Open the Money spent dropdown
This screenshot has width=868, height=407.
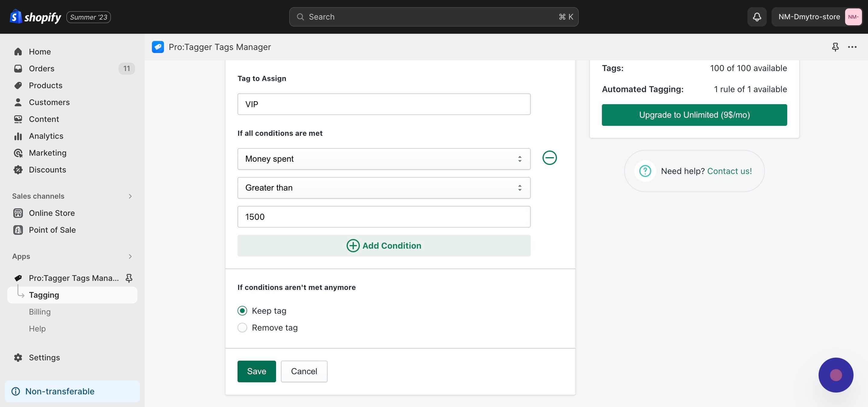384,159
